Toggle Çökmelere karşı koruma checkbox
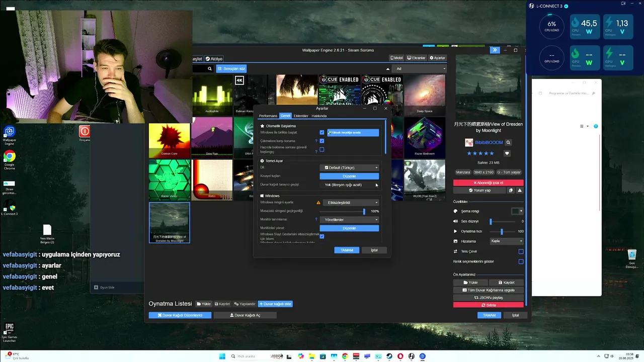The width and height of the screenshot is (644, 362). (322, 141)
